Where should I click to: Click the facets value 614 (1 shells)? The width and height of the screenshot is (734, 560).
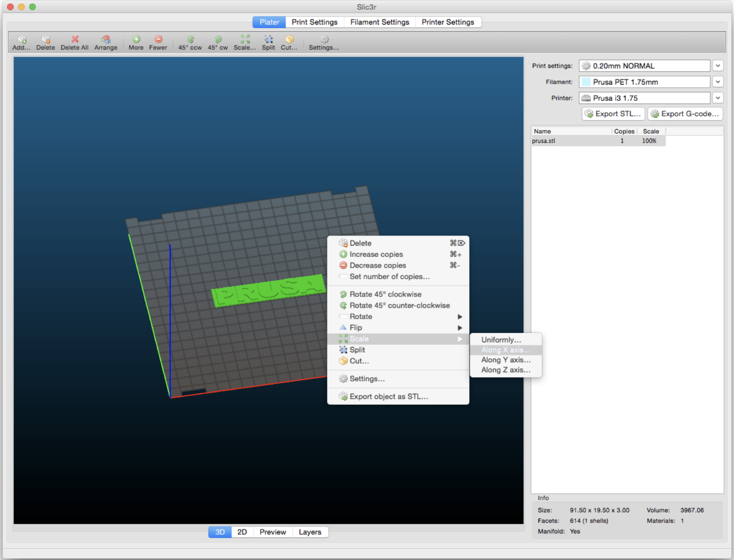coord(589,521)
